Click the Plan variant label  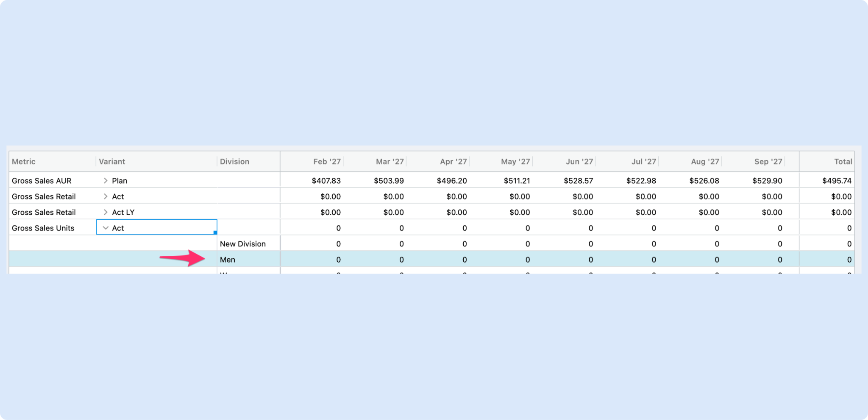point(120,181)
